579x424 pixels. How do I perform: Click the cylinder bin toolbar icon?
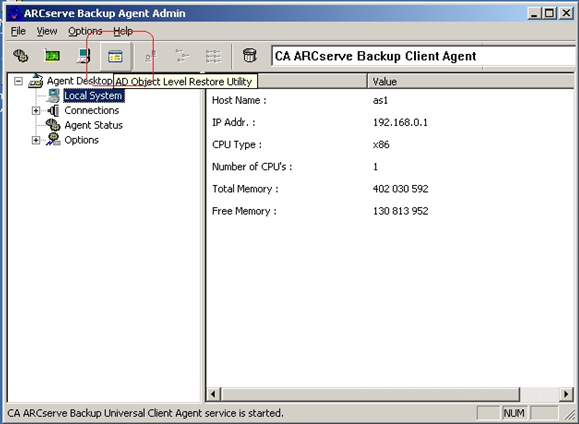[x=250, y=56]
